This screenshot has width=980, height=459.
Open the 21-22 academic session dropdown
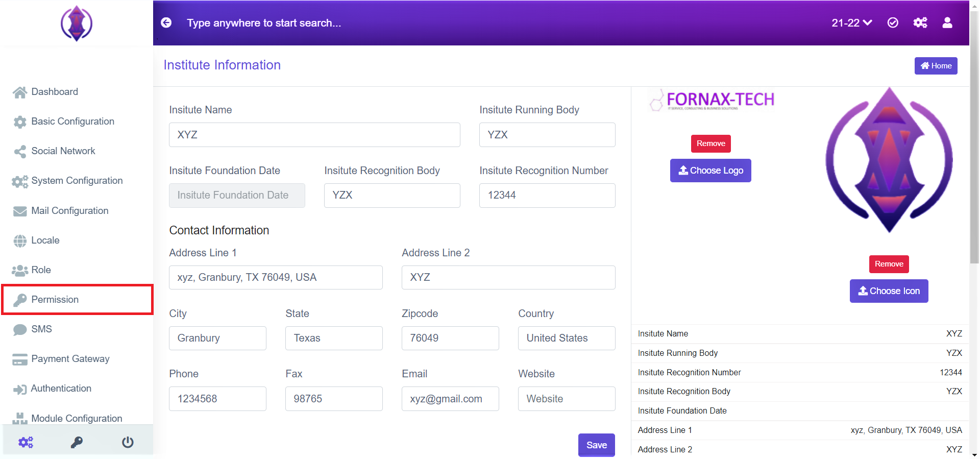[851, 22]
